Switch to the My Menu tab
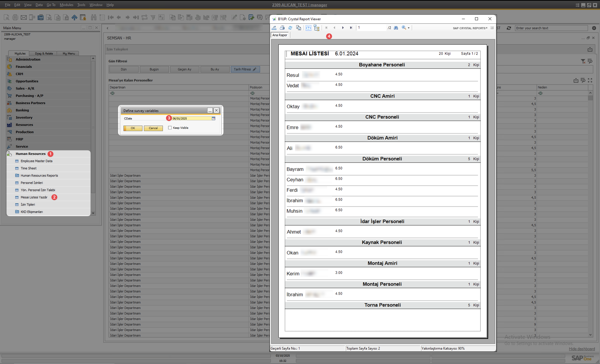Image resolution: width=600 pixels, height=364 pixels. [69, 54]
